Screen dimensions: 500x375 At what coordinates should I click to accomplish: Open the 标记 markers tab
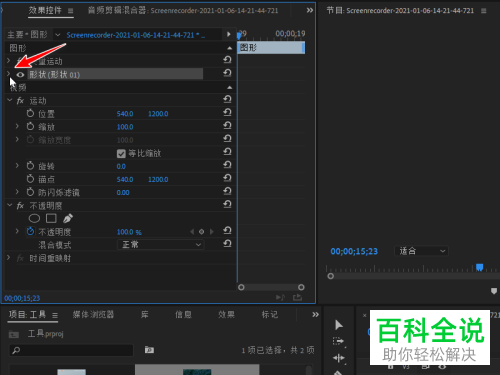click(270, 314)
